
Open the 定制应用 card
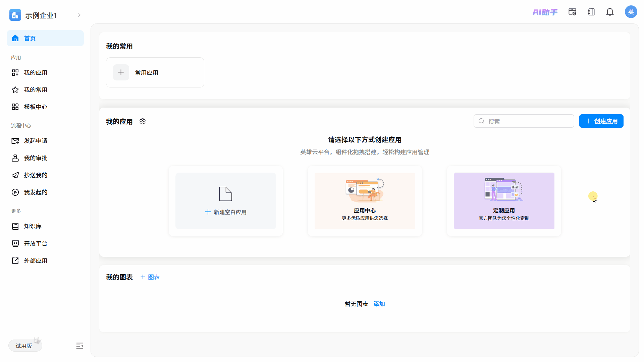[504, 201]
